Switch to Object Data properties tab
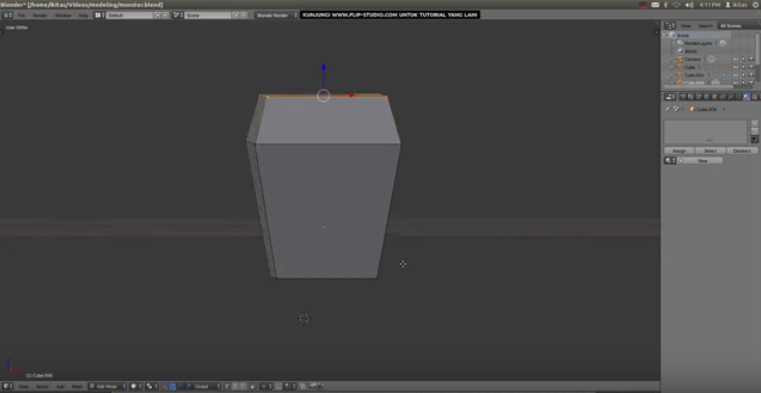761x393 pixels. click(x=738, y=97)
